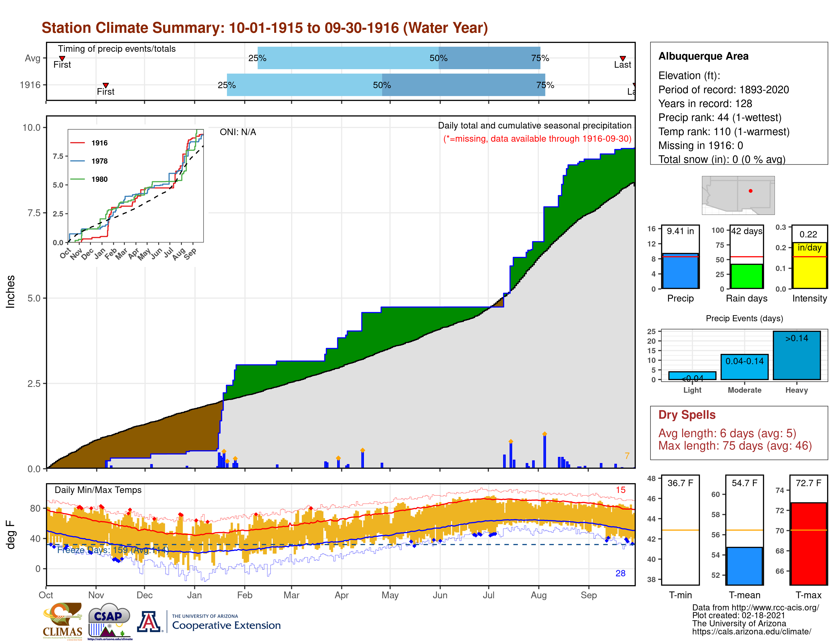Click the cals.arizona.edu/climate URL text
This screenshot has height=644, width=834.
(x=752, y=631)
